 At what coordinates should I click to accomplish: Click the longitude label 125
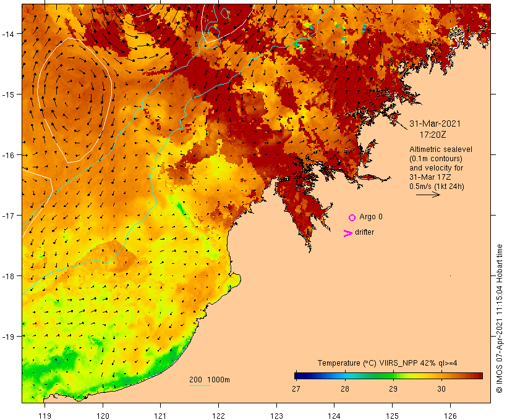(392, 416)
